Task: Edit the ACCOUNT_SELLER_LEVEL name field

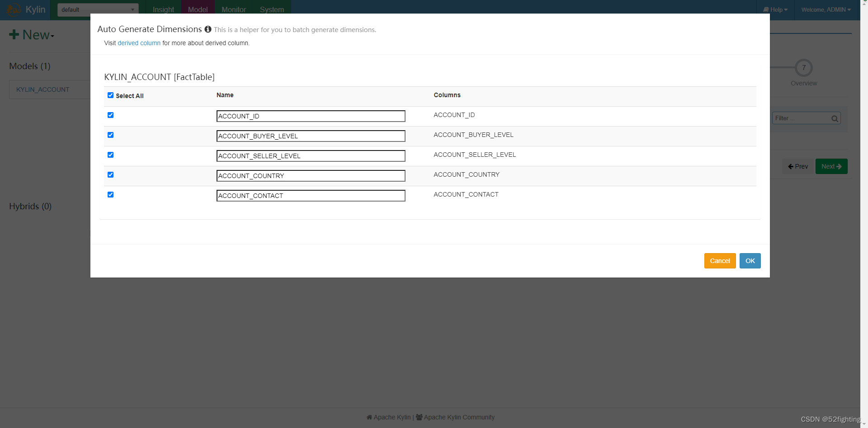Action: click(311, 156)
